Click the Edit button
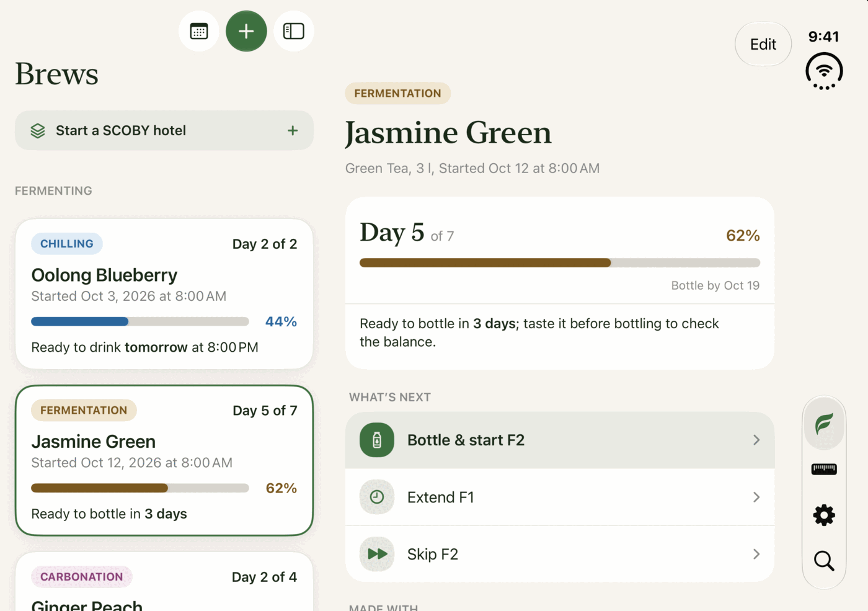Image resolution: width=868 pixels, height=611 pixels. 763,44
